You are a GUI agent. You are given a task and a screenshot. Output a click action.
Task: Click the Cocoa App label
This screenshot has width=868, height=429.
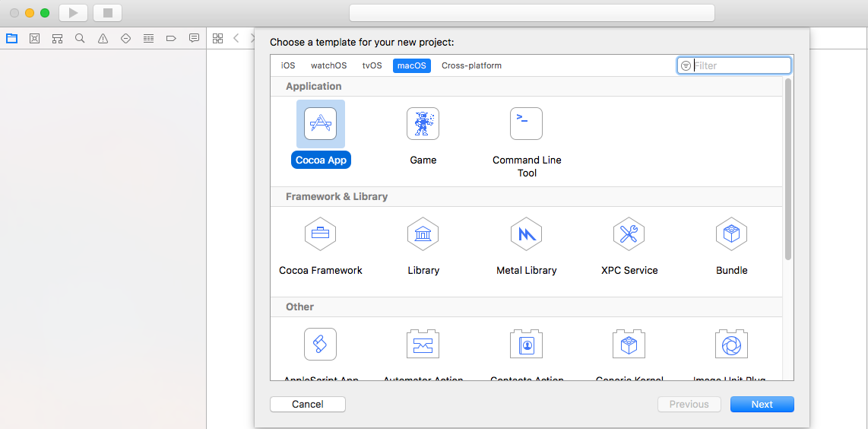pos(321,160)
